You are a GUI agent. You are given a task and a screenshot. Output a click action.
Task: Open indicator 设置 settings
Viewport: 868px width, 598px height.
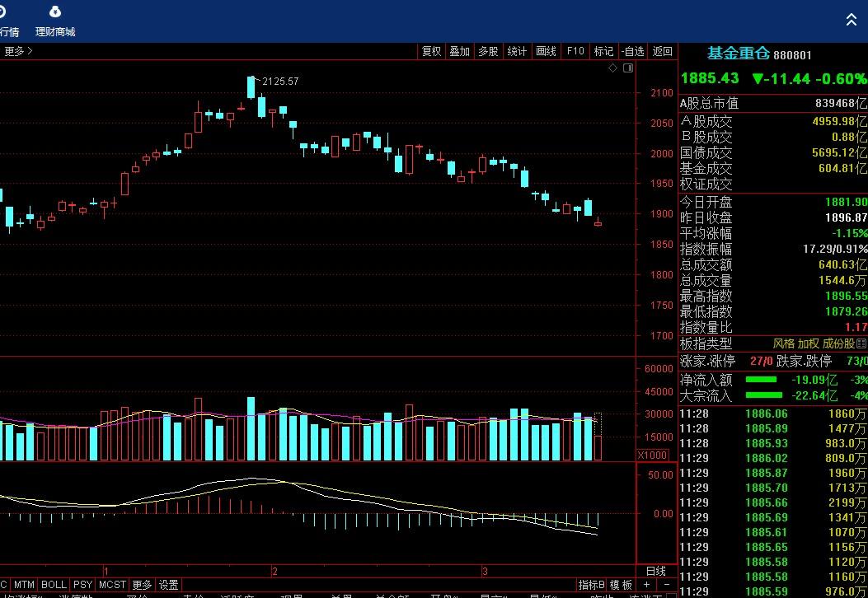coord(168,585)
